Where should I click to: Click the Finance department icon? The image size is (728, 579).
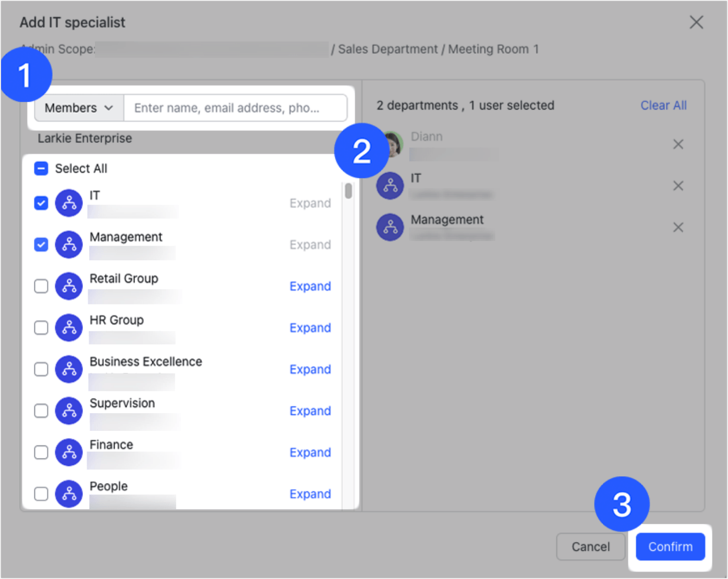click(68, 452)
